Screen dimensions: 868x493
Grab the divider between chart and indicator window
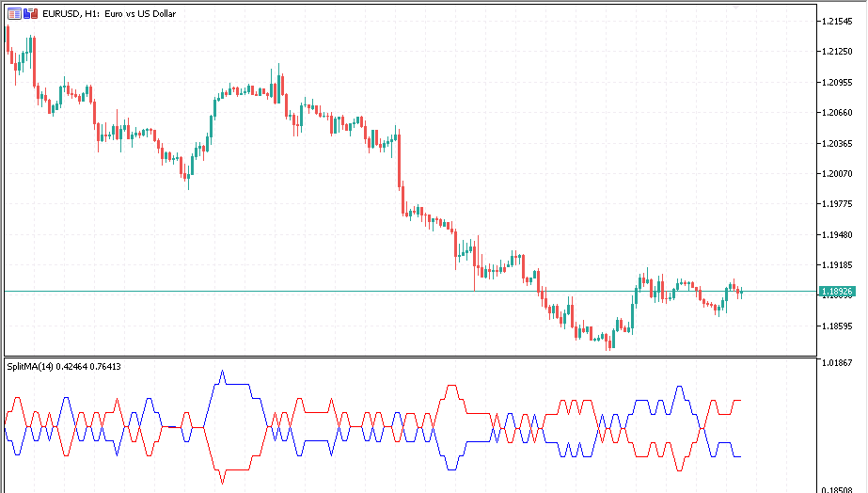click(404, 357)
